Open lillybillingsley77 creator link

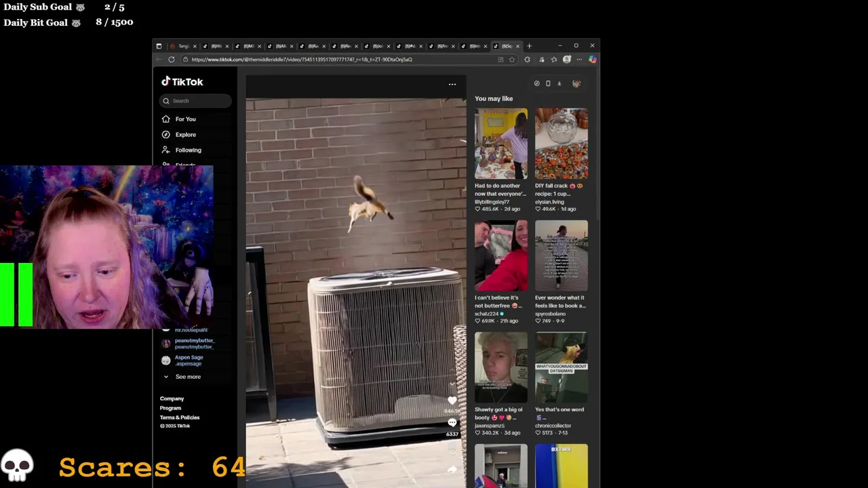pyautogui.click(x=492, y=202)
